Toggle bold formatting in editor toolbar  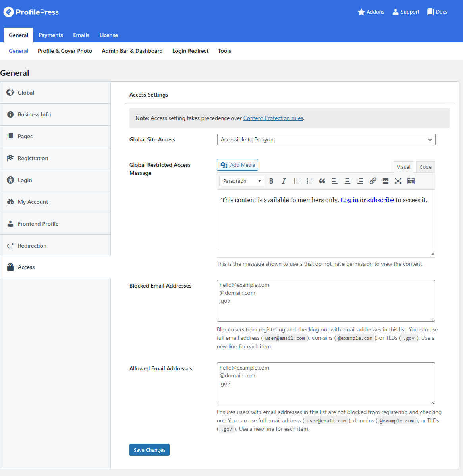click(x=271, y=181)
